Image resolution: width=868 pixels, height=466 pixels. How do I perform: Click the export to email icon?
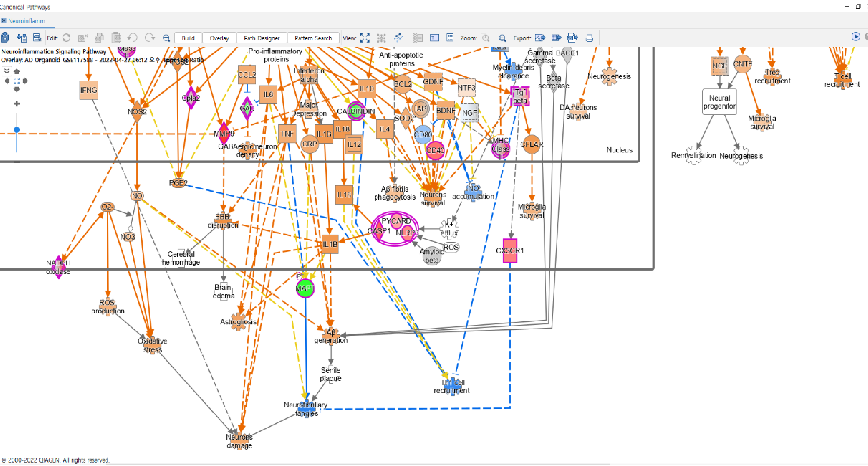[573, 38]
